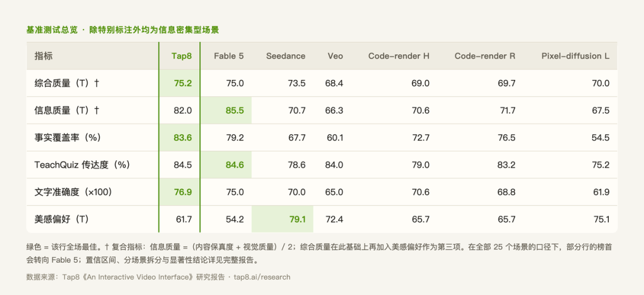644x295 pixels.
Task: Select the TeachQuiz 传达度（%）row label
Action: [82, 165]
